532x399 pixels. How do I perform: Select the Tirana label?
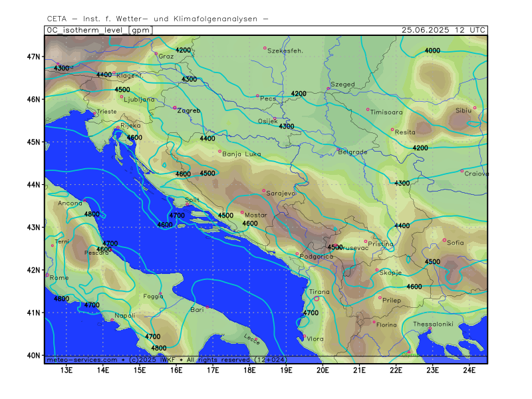(319, 292)
